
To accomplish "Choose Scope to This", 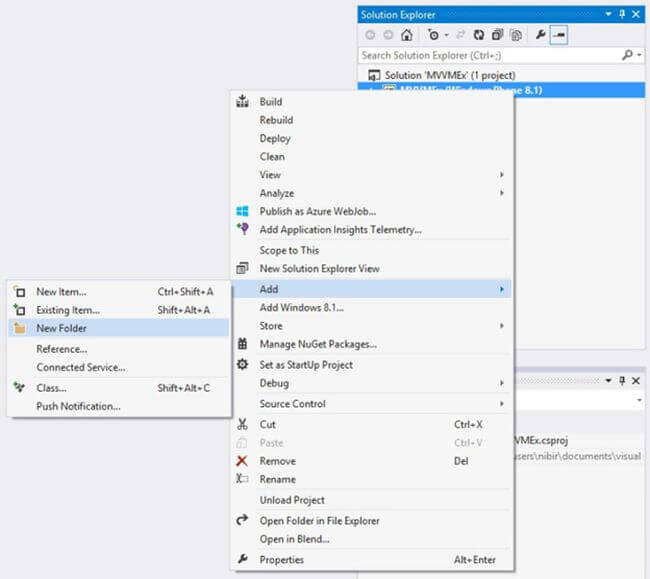I will tap(371, 250).
